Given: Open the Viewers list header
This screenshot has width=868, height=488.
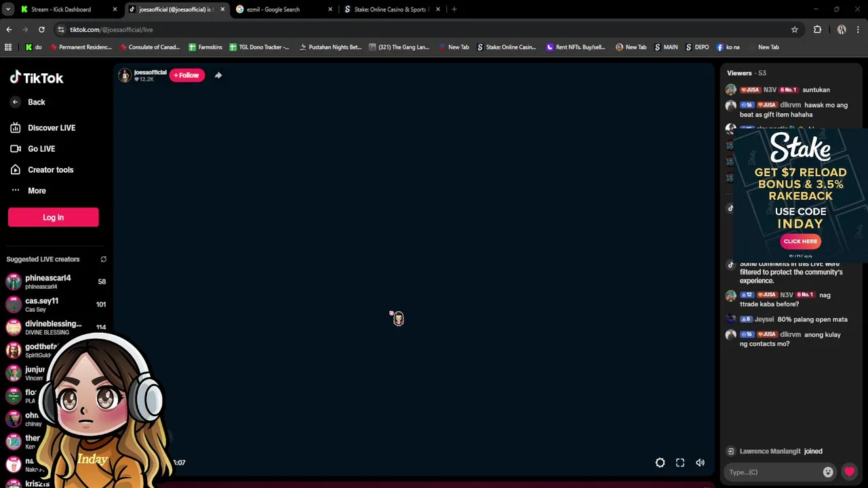Looking at the screenshot, I should coord(746,73).
